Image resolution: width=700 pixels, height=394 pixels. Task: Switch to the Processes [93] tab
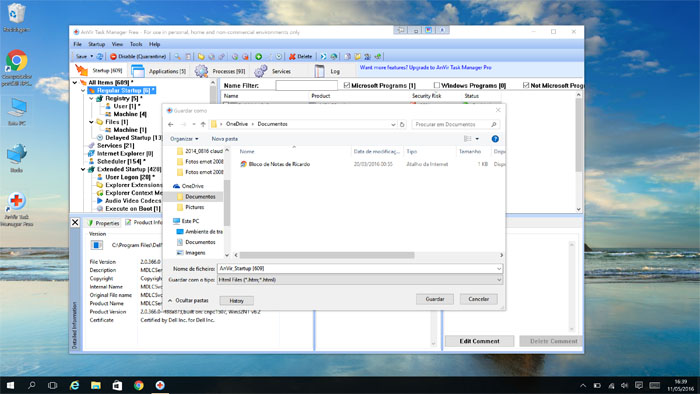tap(220, 71)
